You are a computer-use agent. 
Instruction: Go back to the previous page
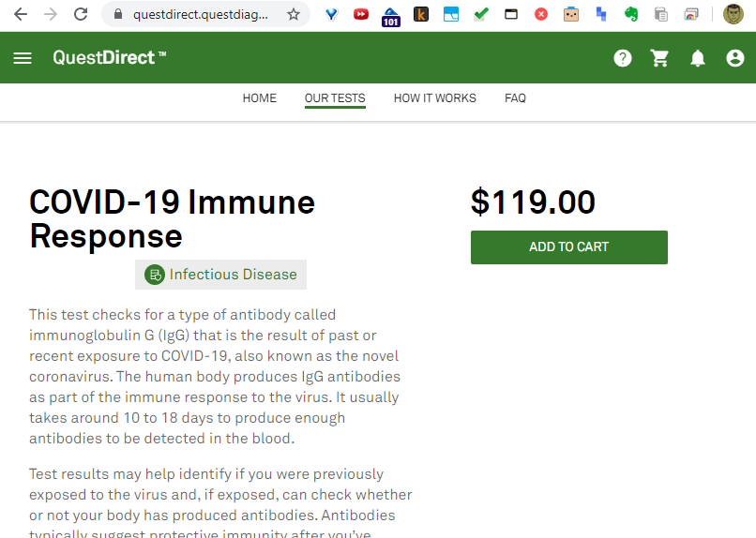pyautogui.click(x=21, y=14)
